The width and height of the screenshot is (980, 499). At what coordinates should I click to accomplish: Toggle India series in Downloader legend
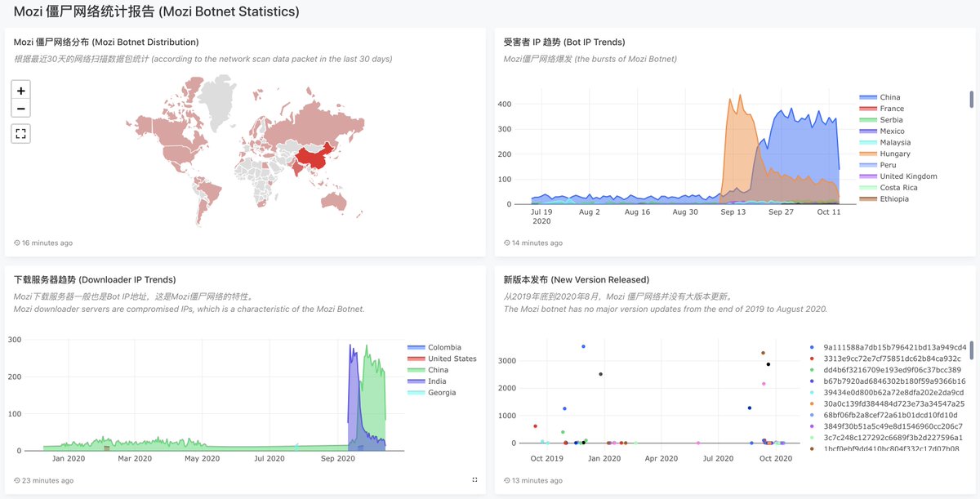(x=427, y=381)
